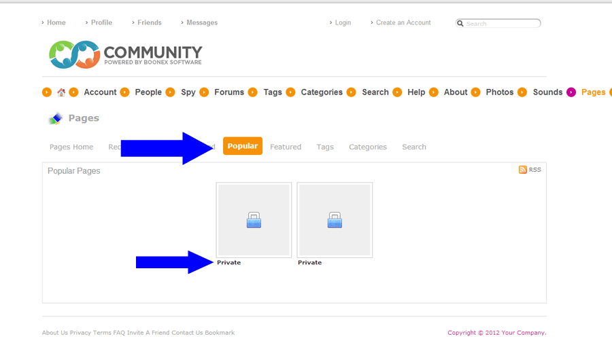Open Search in main menu

pyautogui.click(x=375, y=92)
